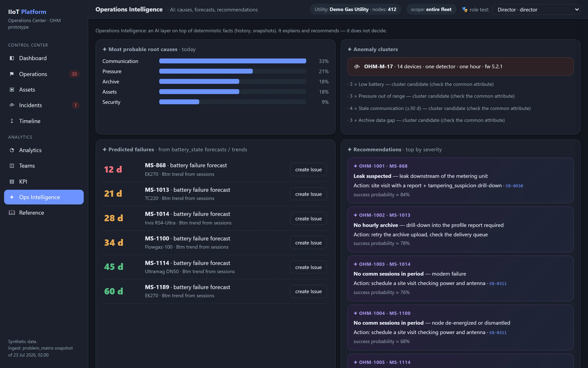Click the Operations 33 badge
The width and height of the screenshot is (588, 368).
tap(74, 74)
